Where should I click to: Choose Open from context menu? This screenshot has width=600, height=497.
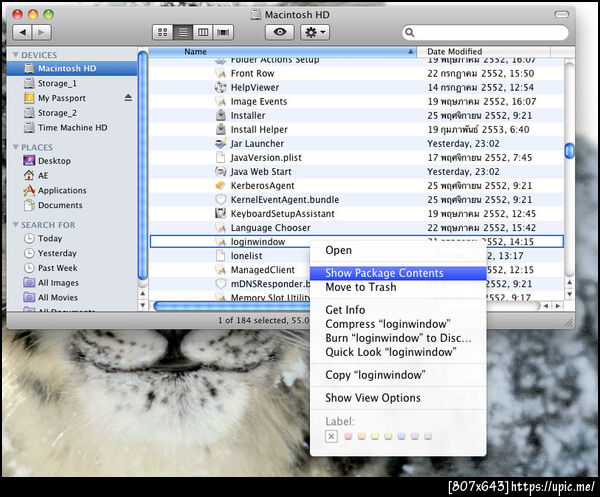[398, 250]
